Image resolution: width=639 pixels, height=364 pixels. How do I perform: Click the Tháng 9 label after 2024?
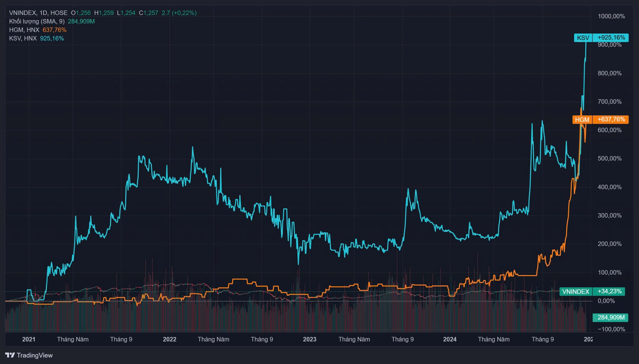(x=543, y=340)
